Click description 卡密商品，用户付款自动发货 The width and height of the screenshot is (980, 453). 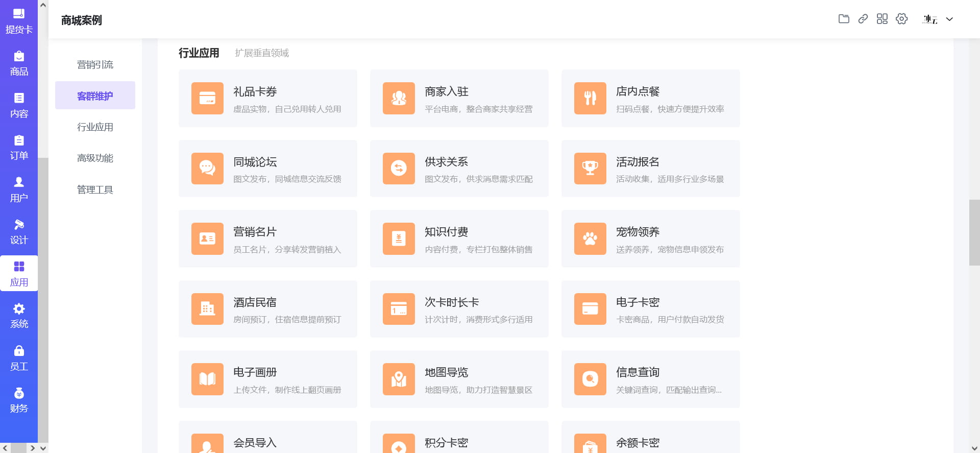point(670,319)
